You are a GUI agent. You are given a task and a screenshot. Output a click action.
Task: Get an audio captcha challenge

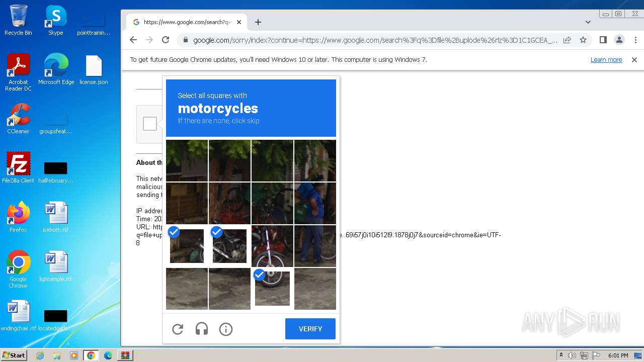click(x=202, y=329)
